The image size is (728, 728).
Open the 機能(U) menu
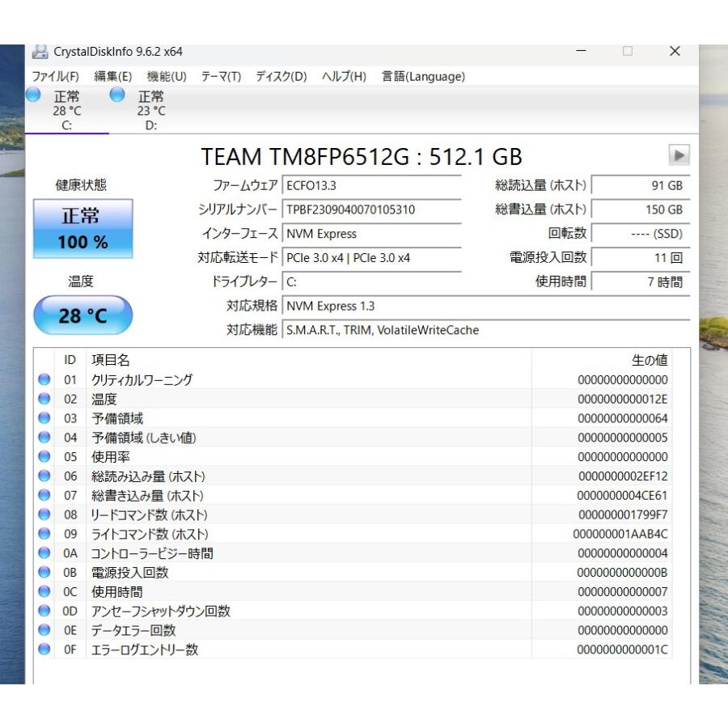tap(167, 77)
